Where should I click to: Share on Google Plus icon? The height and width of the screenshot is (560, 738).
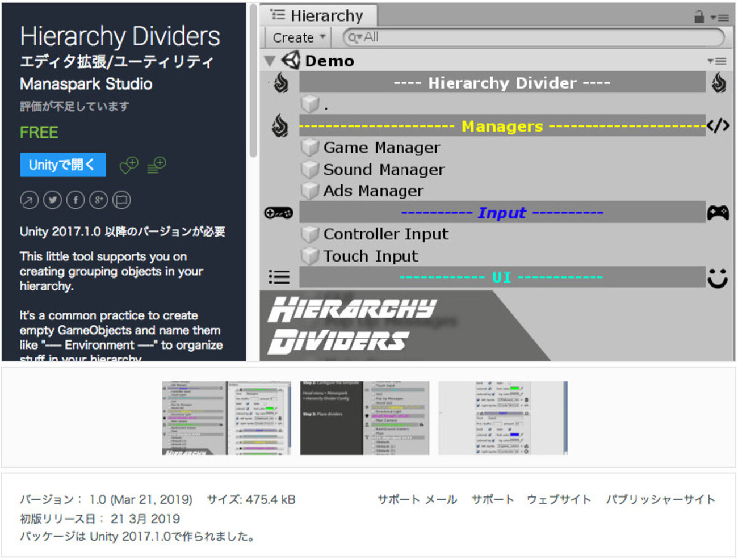tap(98, 200)
